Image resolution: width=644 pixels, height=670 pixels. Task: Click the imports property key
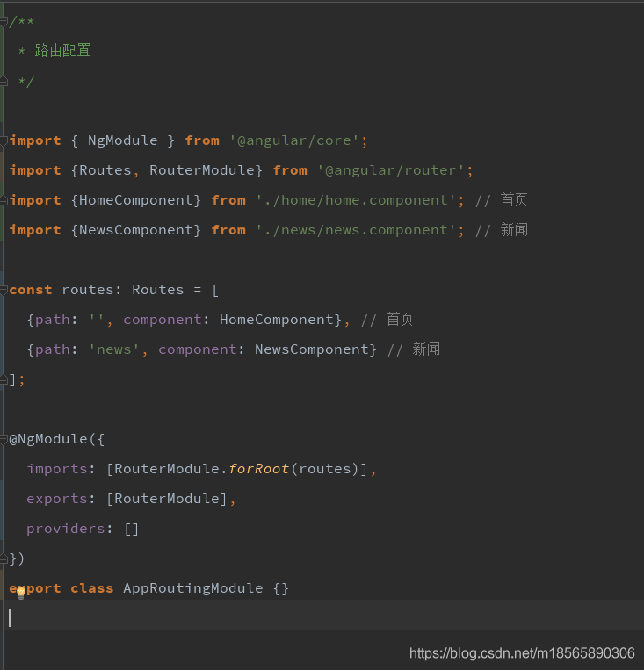(x=57, y=469)
